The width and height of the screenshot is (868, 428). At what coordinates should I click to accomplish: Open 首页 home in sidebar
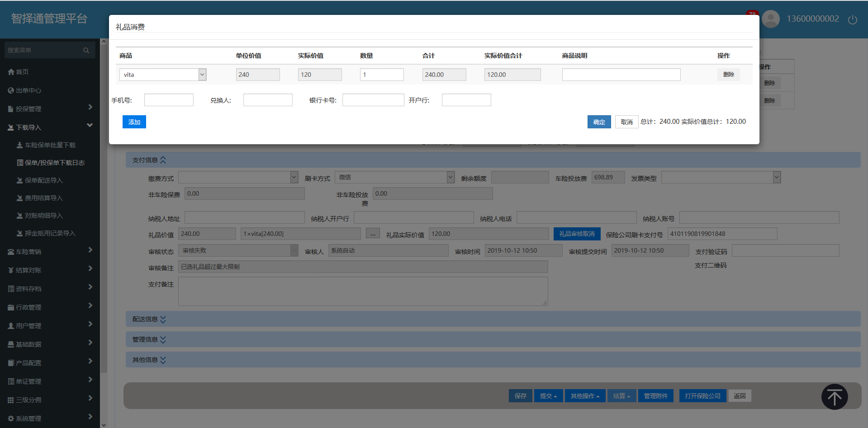[22, 72]
